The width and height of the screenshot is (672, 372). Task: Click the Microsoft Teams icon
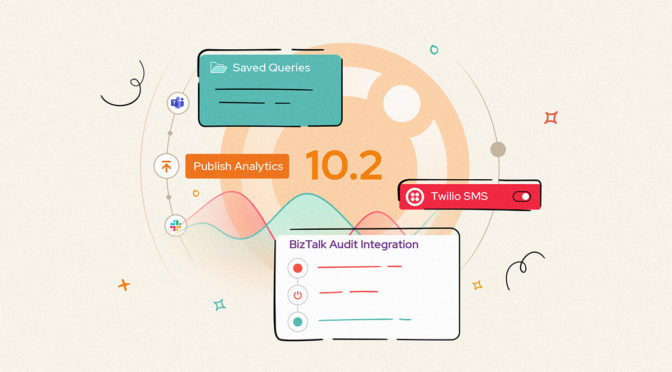click(x=177, y=103)
